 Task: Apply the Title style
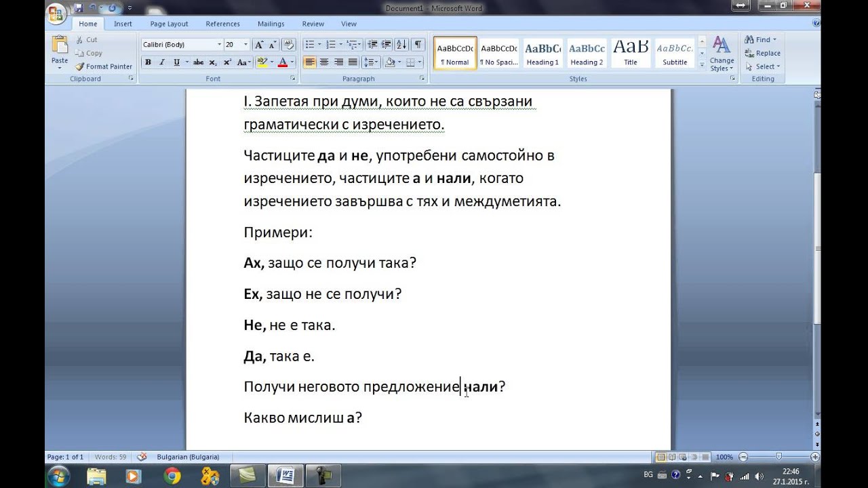[631, 53]
